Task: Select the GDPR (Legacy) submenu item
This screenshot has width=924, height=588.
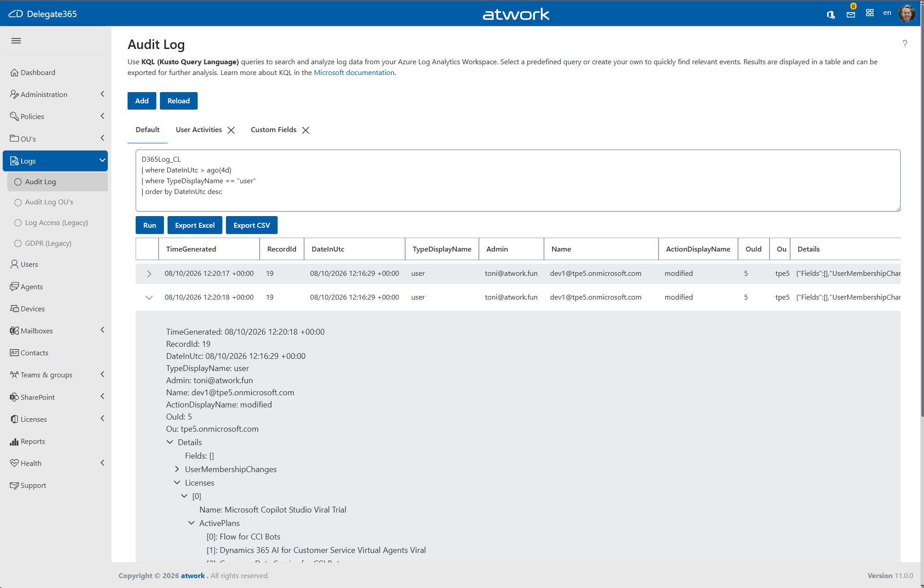Action: point(57,243)
